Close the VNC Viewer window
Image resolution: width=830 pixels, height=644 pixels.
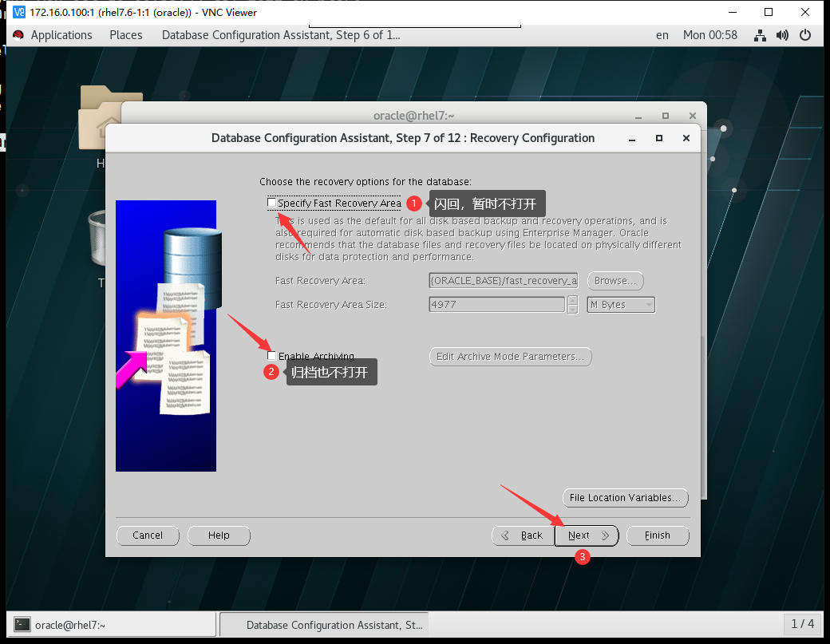(805, 12)
